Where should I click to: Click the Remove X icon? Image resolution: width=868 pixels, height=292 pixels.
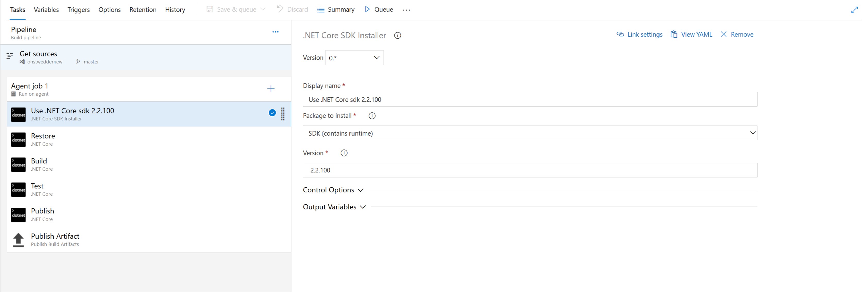pyautogui.click(x=724, y=34)
